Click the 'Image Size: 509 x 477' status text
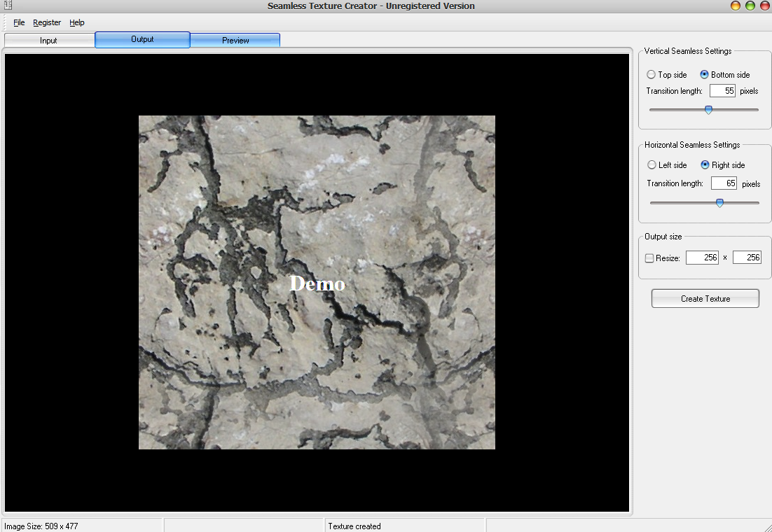Viewport: 772px width, 532px height. pyautogui.click(x=41, y=526)
